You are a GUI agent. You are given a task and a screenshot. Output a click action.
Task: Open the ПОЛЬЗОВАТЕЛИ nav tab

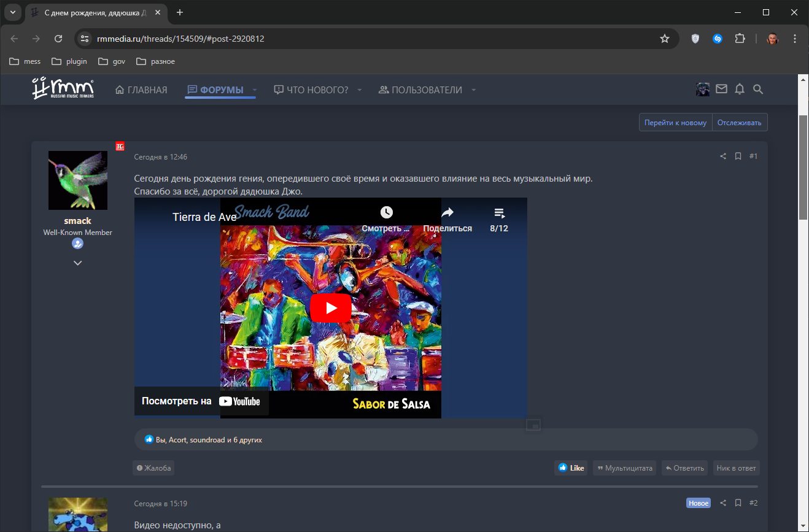(420, 90)
